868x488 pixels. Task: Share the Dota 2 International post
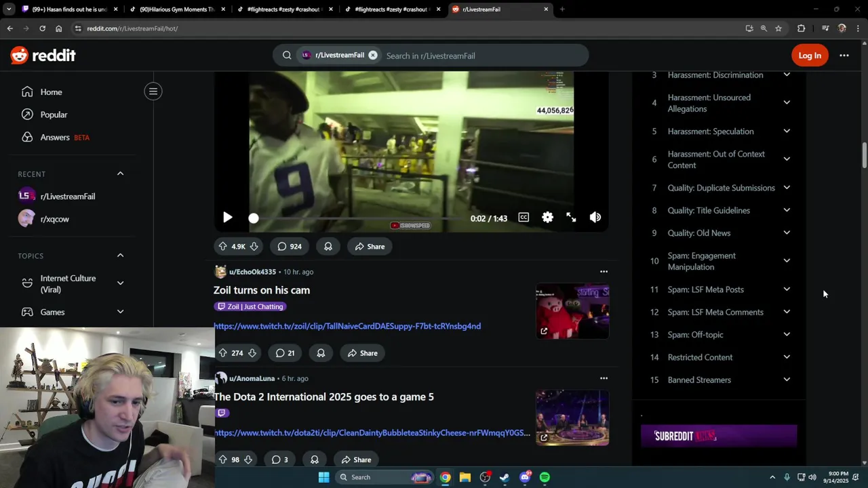[x=356, y=460]
